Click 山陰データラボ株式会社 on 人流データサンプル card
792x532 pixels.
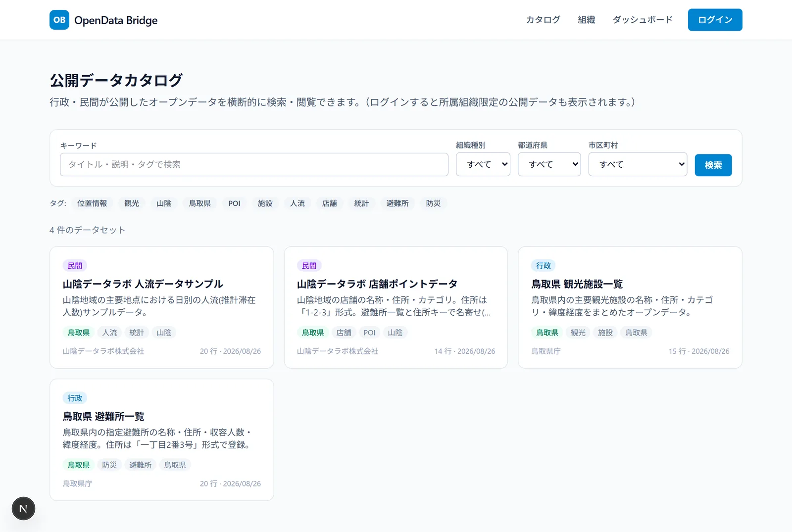tap(103, 351)
